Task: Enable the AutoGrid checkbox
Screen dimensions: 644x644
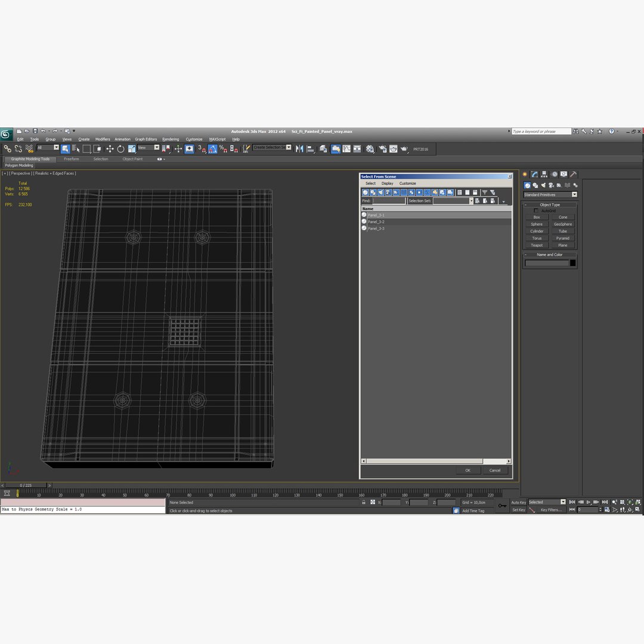Action: coord(536,210)
